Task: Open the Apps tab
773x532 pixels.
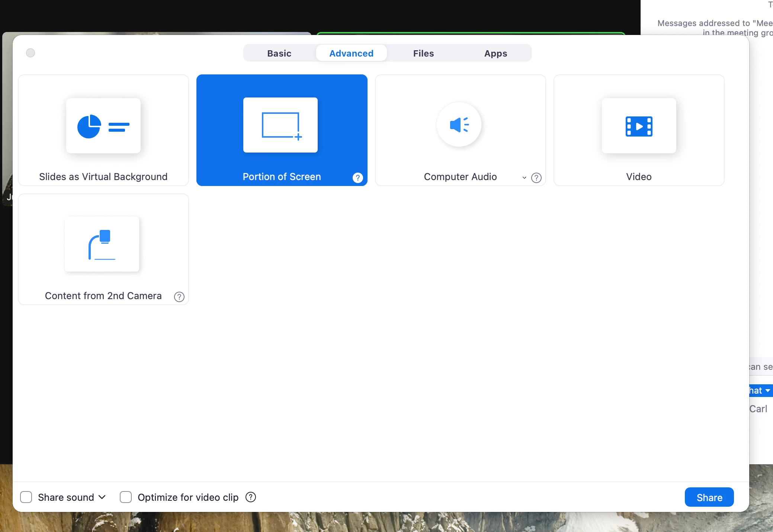Action: [495, 53]
